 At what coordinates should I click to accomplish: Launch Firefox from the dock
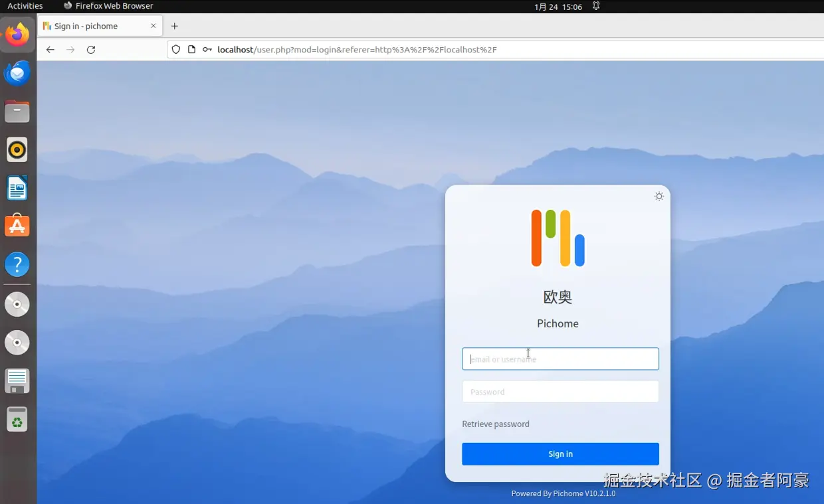coord(17,34)
